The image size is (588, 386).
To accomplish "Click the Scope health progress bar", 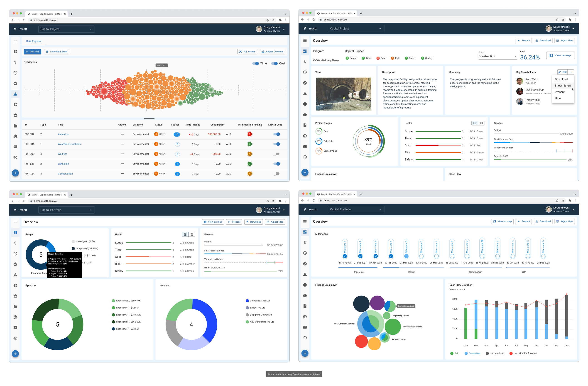I will [x=439, y=131].
